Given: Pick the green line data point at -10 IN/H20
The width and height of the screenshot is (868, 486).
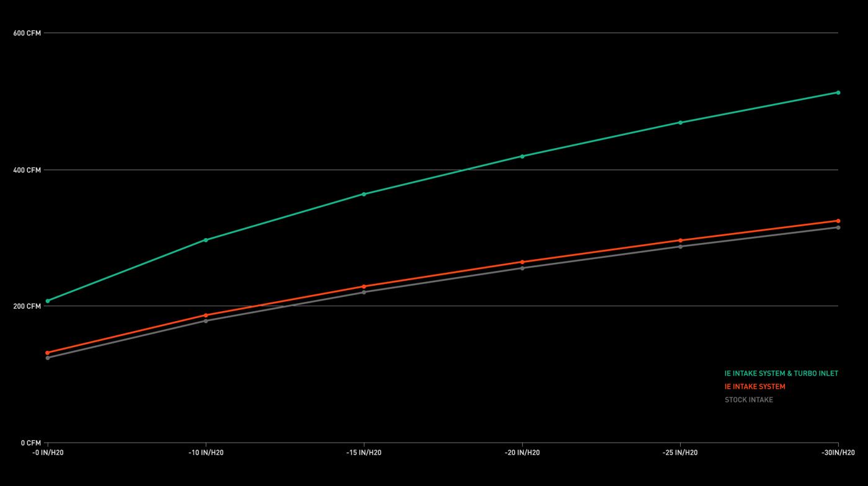Looking at the screenshot, I should (206, 240).
